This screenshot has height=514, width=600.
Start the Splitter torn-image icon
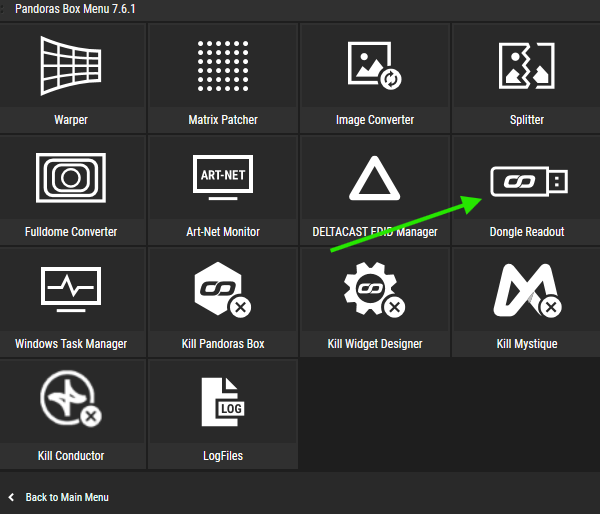pos(527,66)
